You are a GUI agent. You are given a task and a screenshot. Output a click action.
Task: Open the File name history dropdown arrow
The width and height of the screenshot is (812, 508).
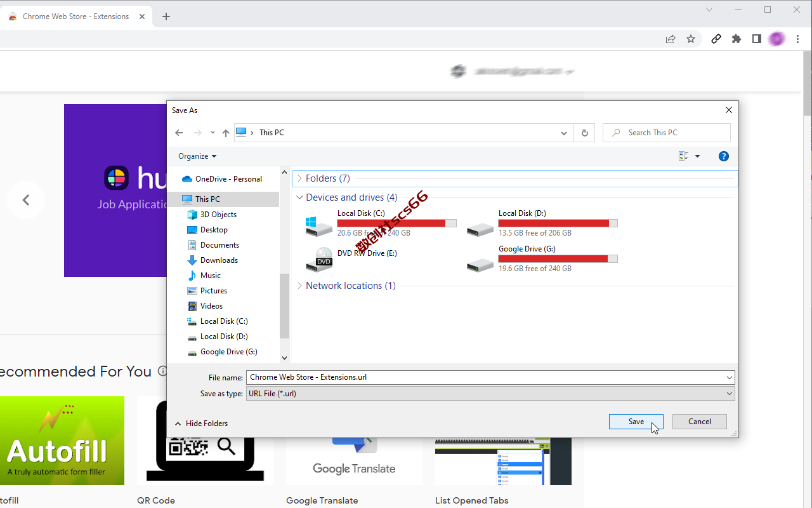pos(730,377)
